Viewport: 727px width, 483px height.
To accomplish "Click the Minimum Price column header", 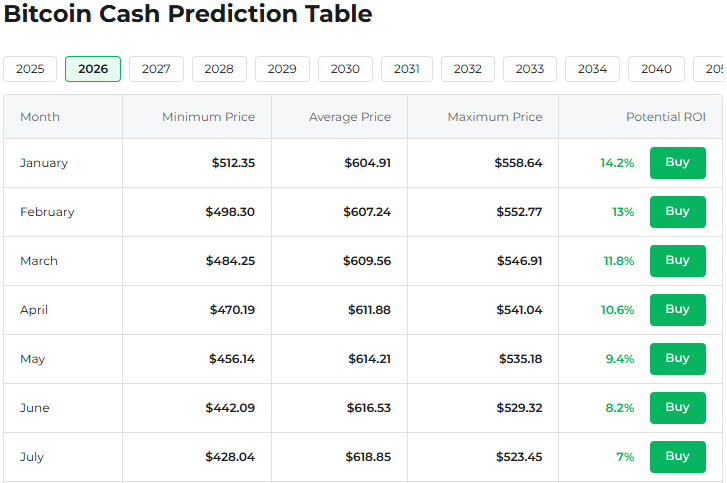I will pyautogui.click(x=208, y=117).
